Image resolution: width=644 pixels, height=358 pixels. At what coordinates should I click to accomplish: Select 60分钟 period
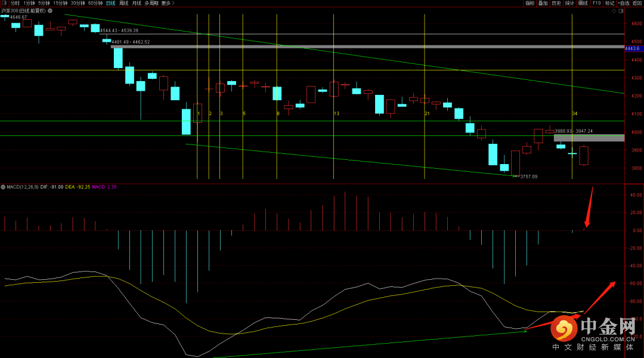click(x=95, y=3)
